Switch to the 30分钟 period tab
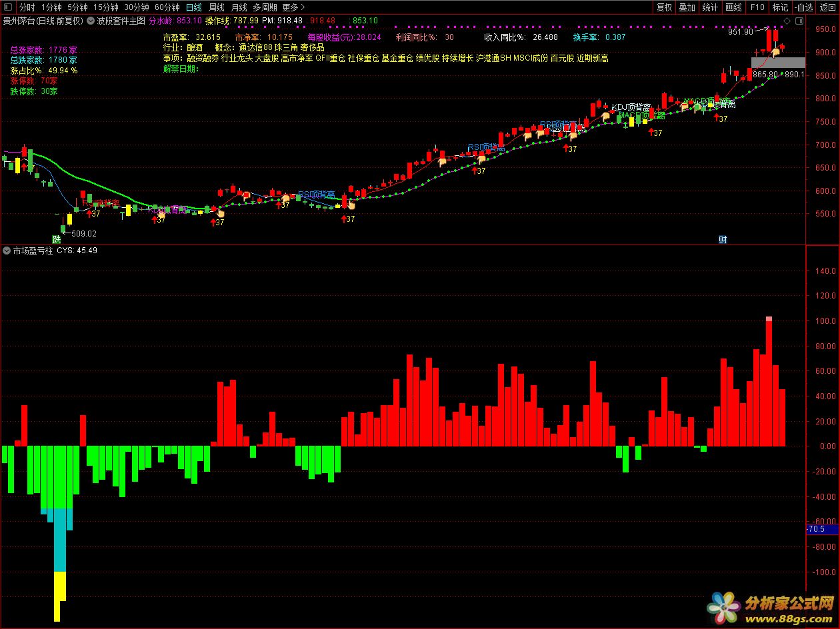The height and width of the screenshot is (629, 840). pos(137,7)
